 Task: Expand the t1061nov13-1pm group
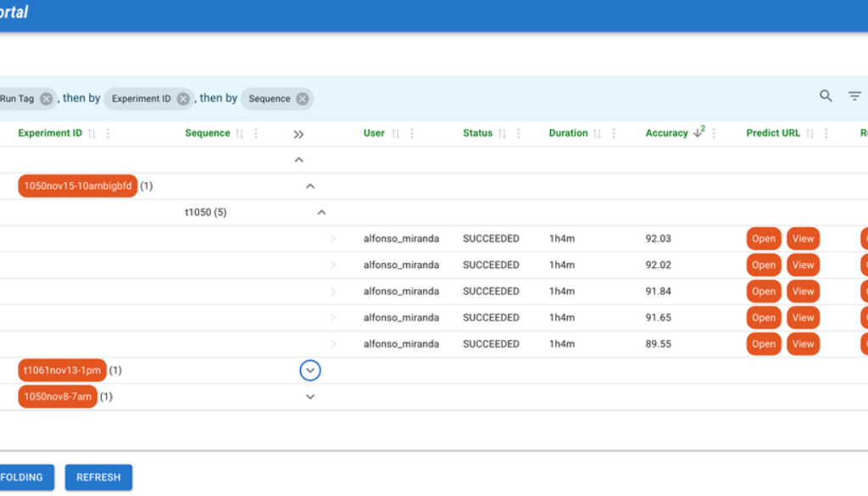coord(310,371)
